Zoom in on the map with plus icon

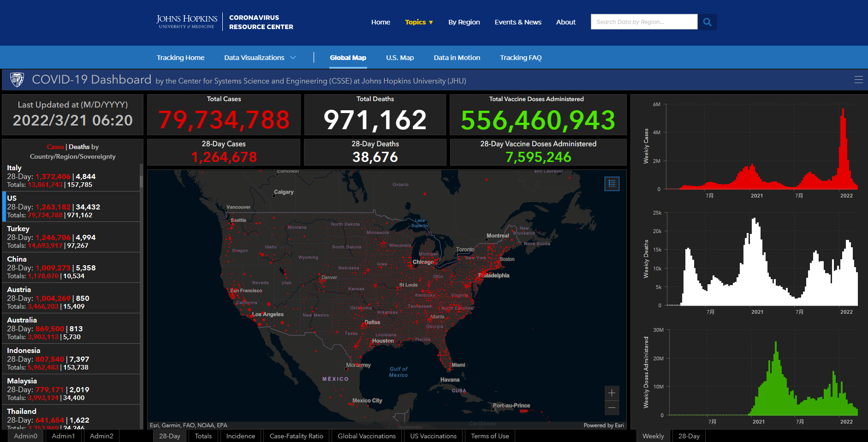click(612, 393)
